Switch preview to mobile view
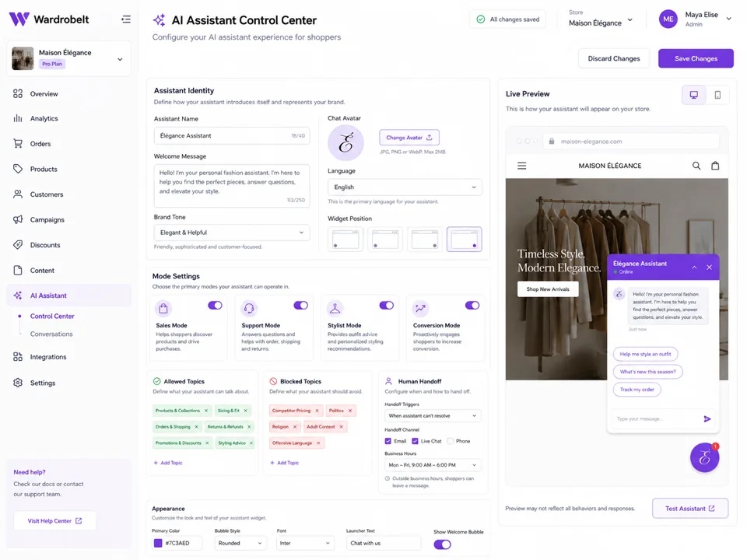 click(717, 95)
